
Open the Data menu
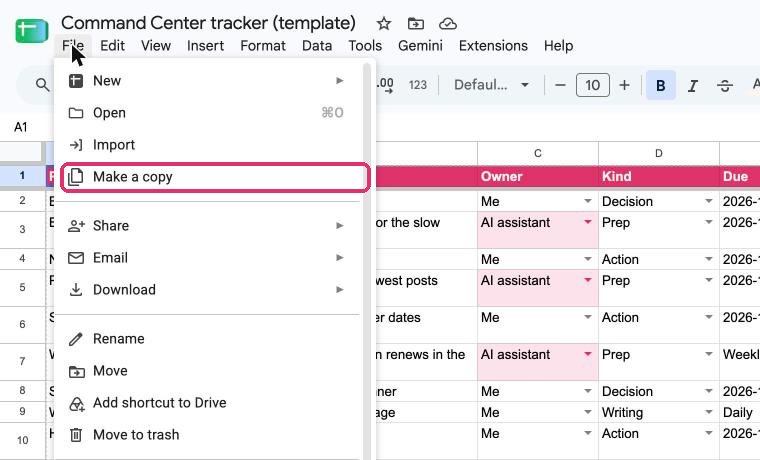(x=317, y=46)
